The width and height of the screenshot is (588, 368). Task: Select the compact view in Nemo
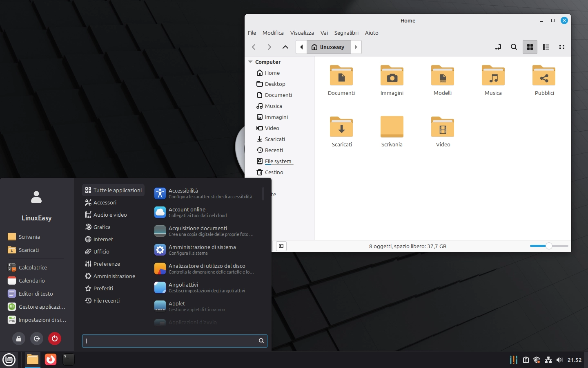[x=562, y=47]
